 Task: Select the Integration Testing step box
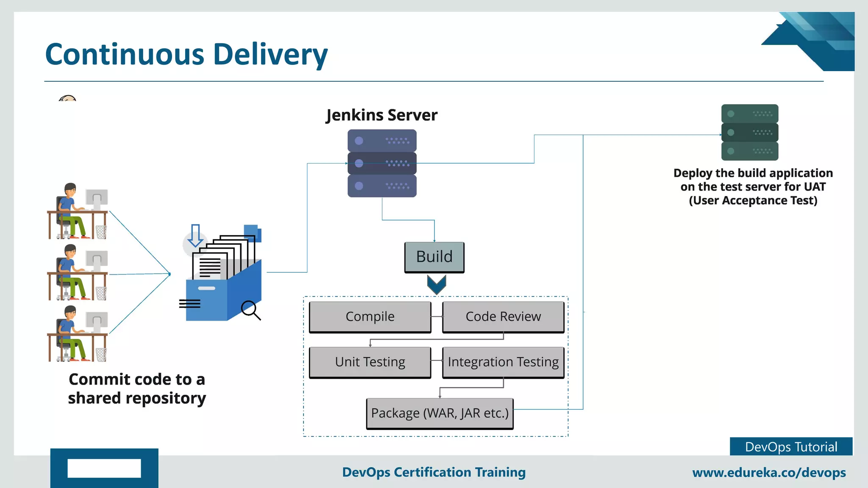[x=503, y=362]
